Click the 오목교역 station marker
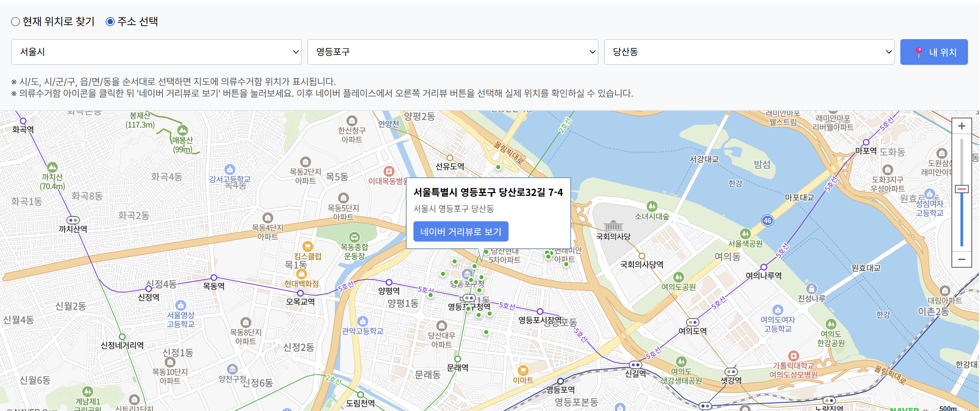The width and height of the screenshot is (980, 411). point(300,293)
